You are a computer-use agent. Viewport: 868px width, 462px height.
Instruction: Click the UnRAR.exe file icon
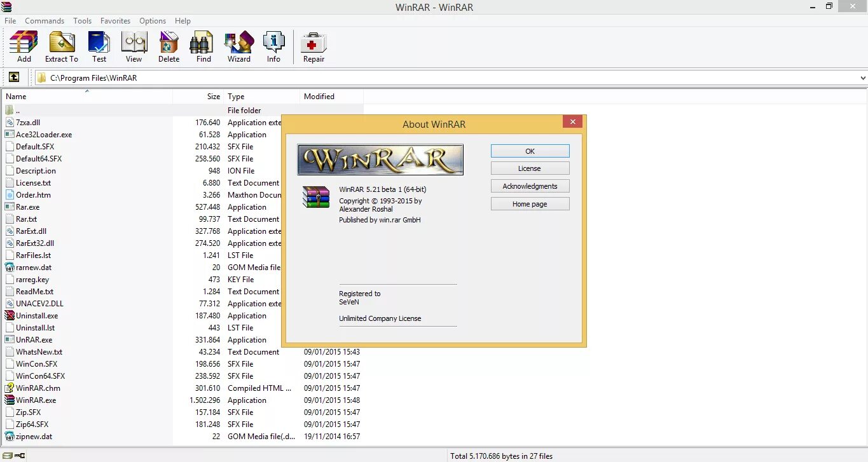tap(10, 340)
